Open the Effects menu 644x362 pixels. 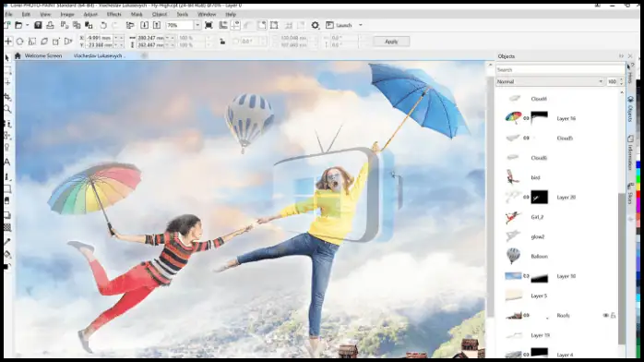[113, 15]
